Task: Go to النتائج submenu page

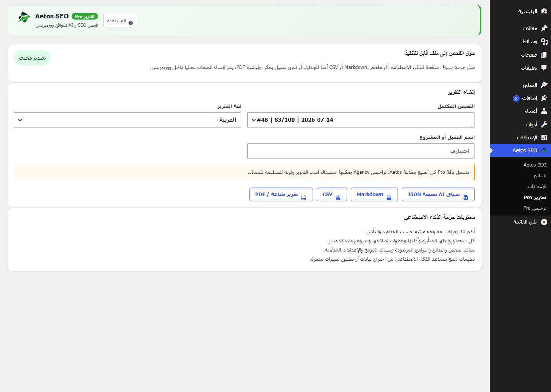Action: coord(540,176)
